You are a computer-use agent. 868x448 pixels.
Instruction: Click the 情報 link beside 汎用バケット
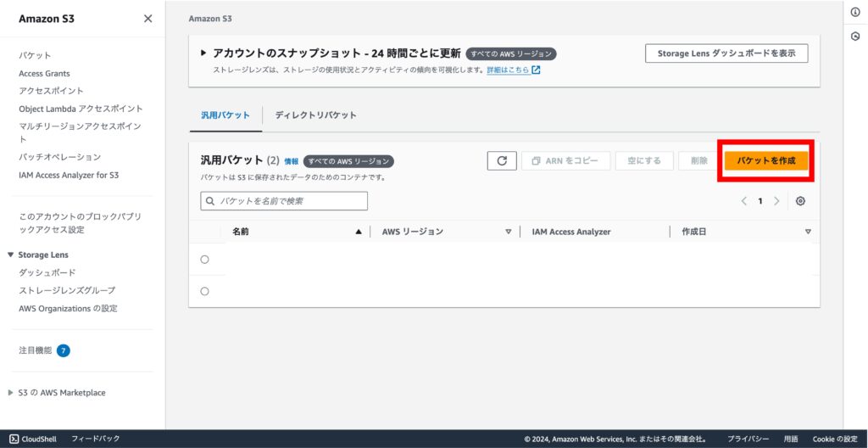pos(292,162)
